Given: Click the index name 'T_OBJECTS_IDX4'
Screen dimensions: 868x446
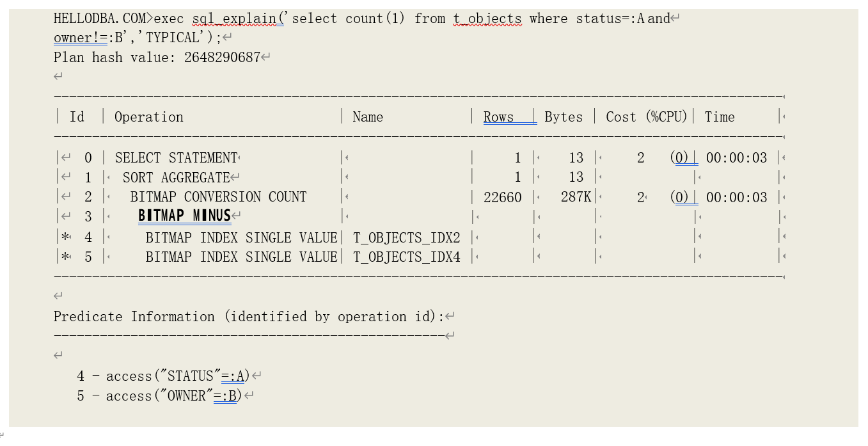Looking at the screenshot, I should click(407, 257).
